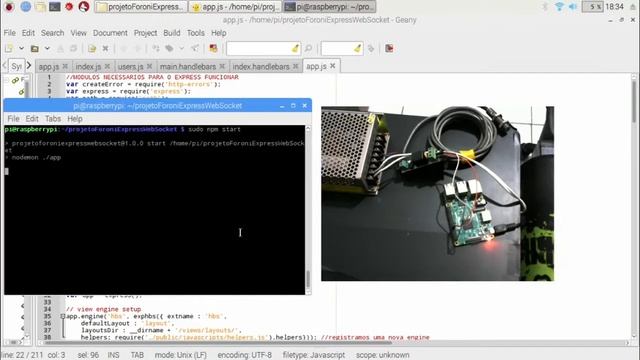Viewport: 640px width, 360px height.
Task: Open the terminal window File menu
Action: pyautogui.click(x=13, y=119)
